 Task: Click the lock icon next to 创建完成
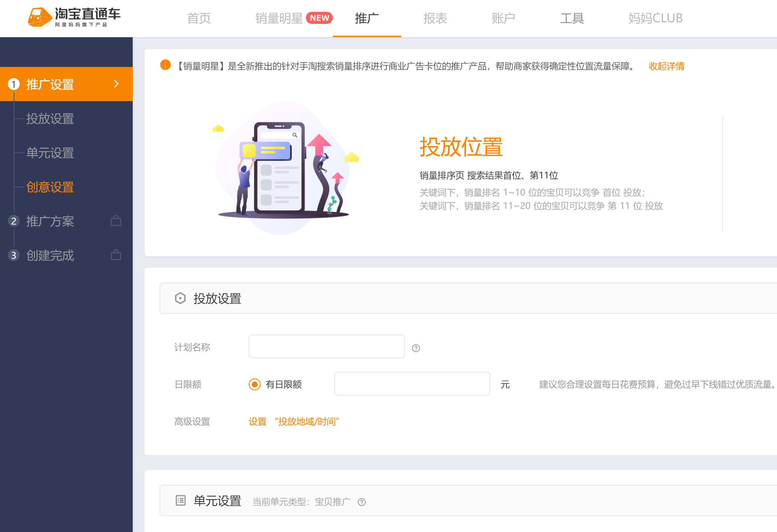click(116, 255)
